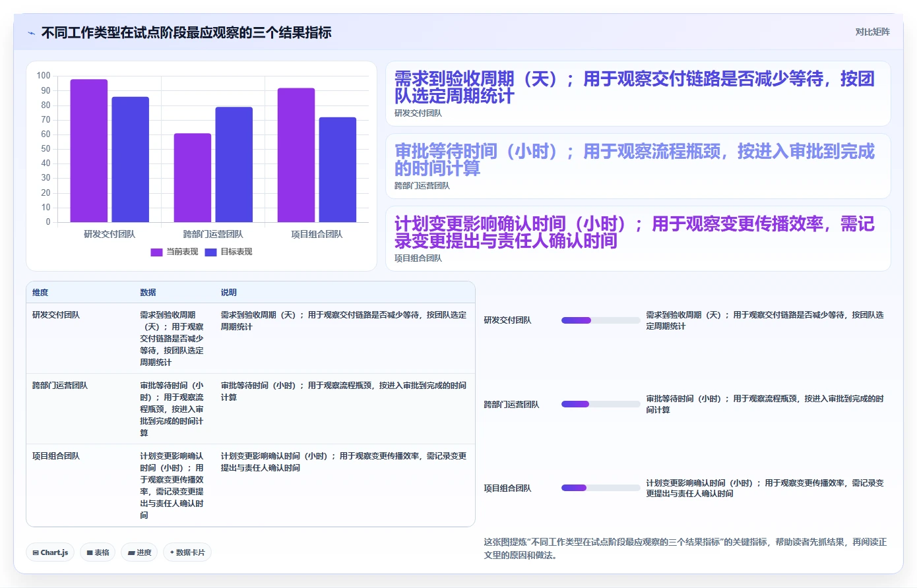This screenshot has height=588, width=917.
Task: Open the 审批等待时间 data card
Action: 638,166
